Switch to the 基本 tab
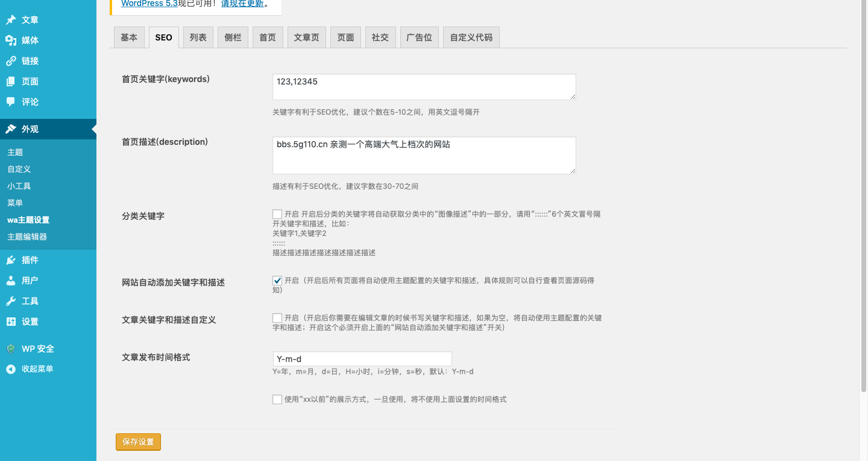 tap(129, 37)
